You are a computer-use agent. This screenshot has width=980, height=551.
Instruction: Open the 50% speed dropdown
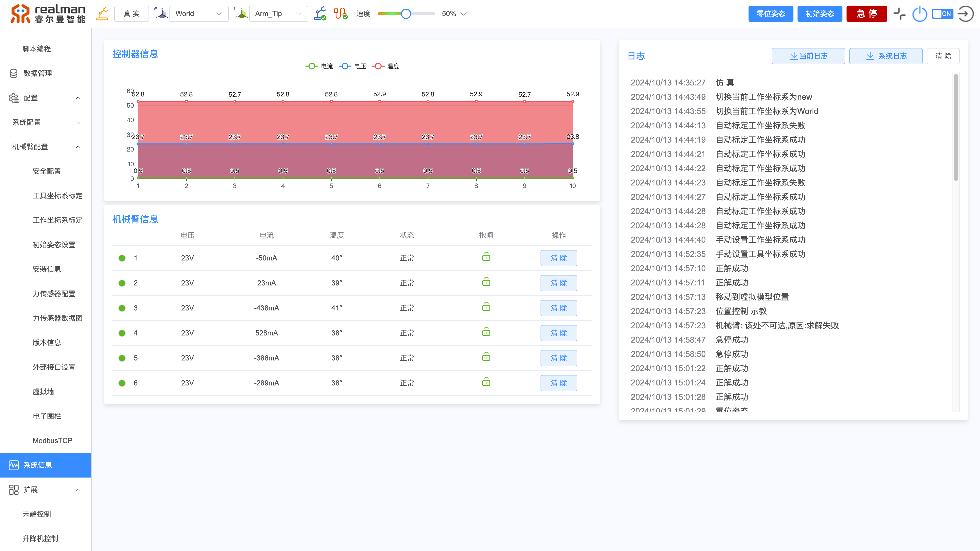(454, 14)
